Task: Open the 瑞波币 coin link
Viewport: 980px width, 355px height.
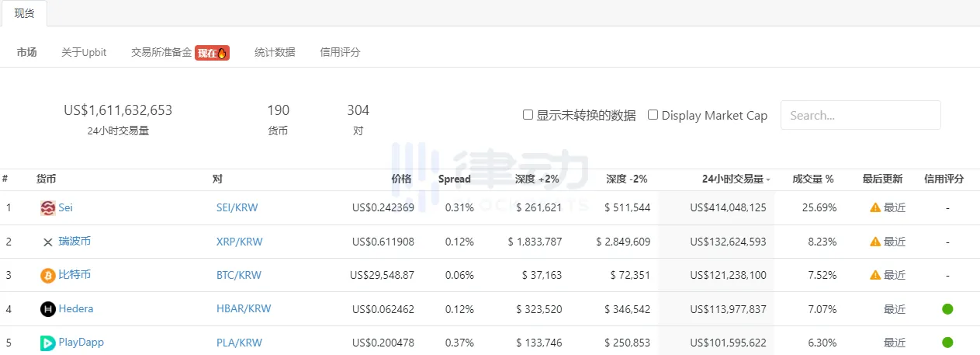Action: tap(74, 241)
